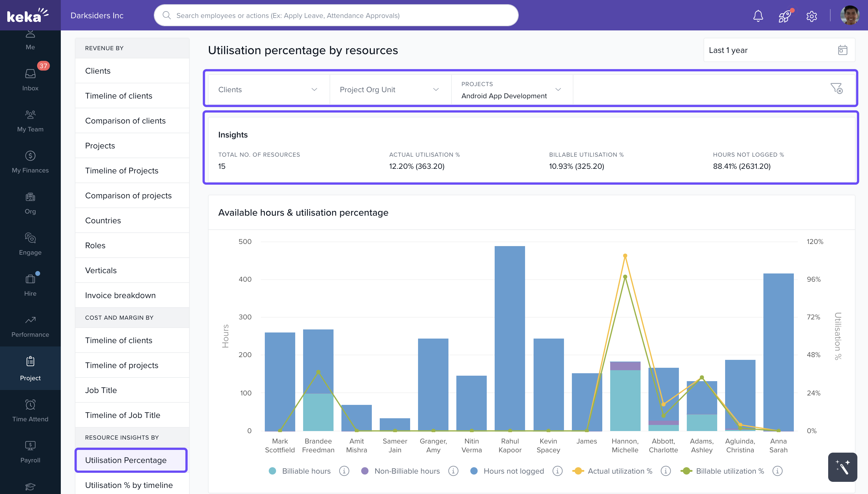Viewport: 868px width, 494px height.
Task: Toggle Hours not logged legend series
Action: tap(513, 471)
